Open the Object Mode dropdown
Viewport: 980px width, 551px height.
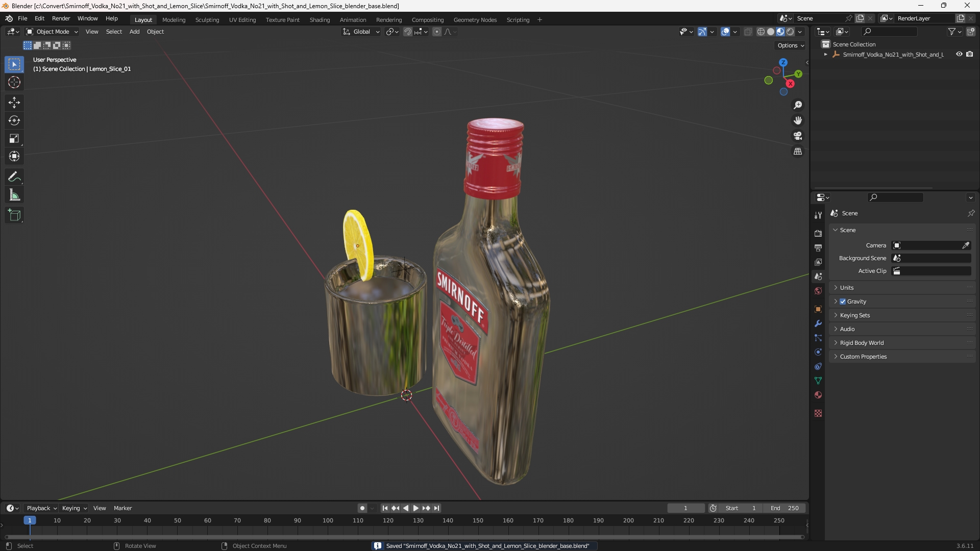click(x=52, y=32)
